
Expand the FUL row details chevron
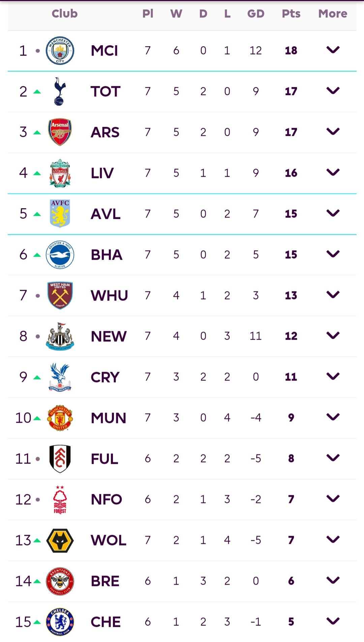tap(333, 458)
